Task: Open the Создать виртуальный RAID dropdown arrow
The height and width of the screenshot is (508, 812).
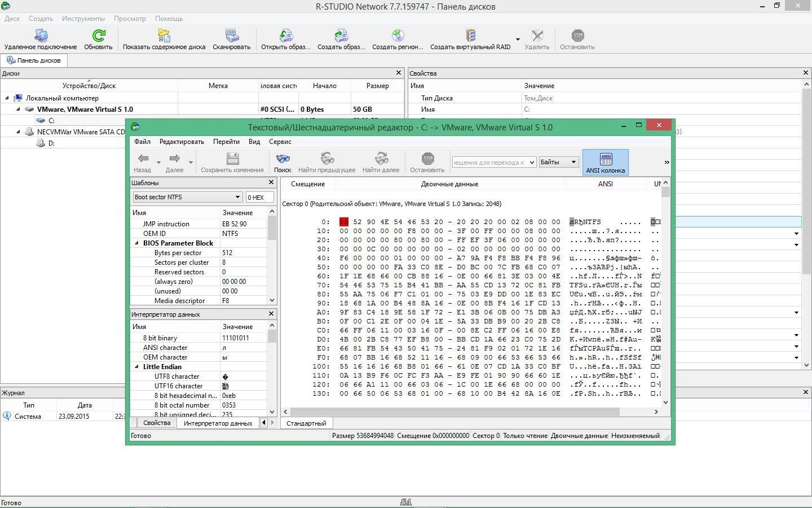Action: click(x=517, y=40)
